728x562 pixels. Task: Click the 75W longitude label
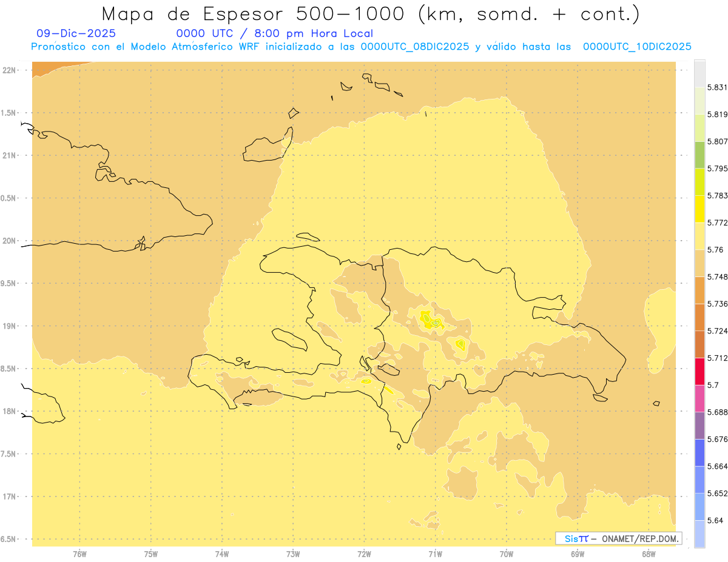tap(151, 554)
